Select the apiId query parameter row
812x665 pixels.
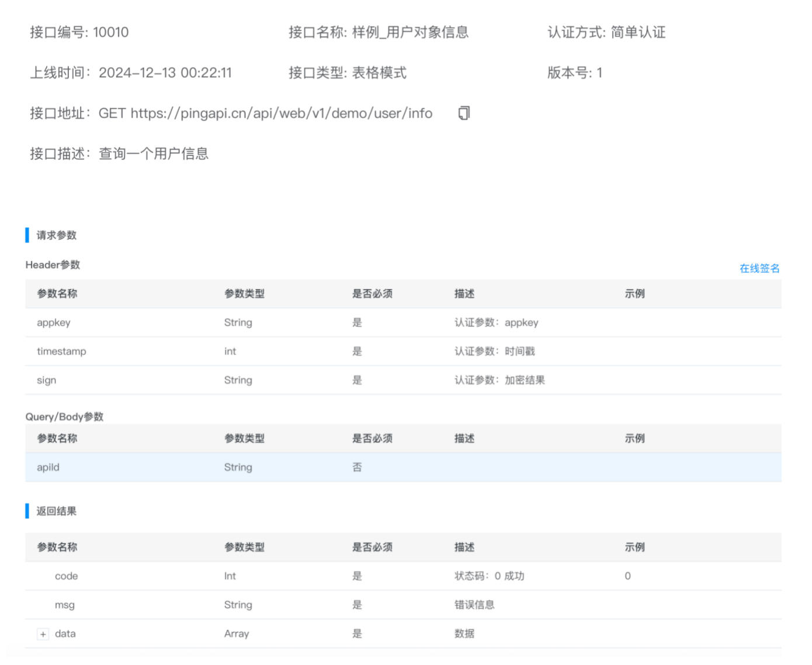click(x=48, y=467)
